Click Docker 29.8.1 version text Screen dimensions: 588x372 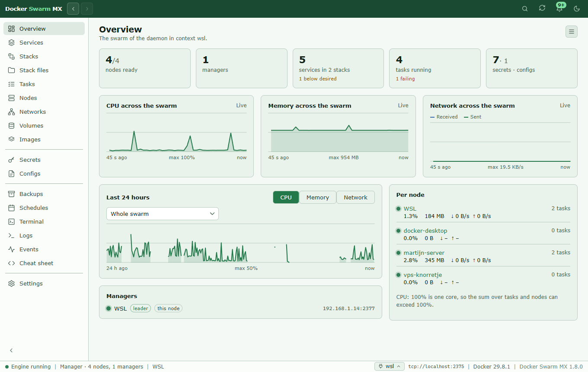[492, 366]
